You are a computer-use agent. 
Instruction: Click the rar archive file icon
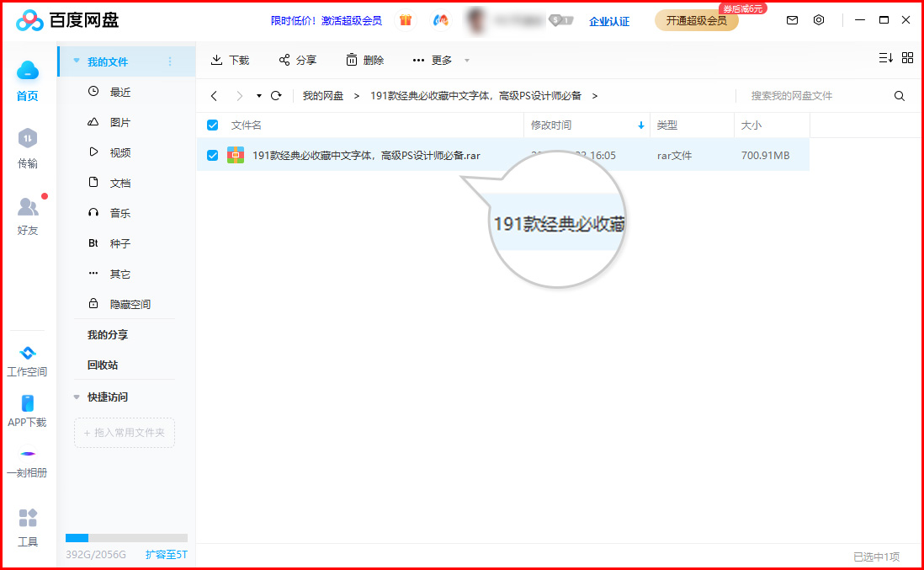coord(236,155)
